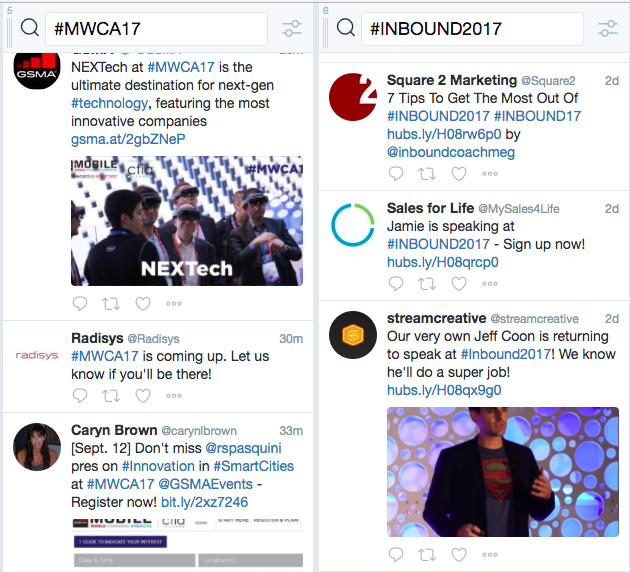630x572 pixels.
Task: Click 33m timestamp on Caryn Brown tweet
Action: coord(291,431)
